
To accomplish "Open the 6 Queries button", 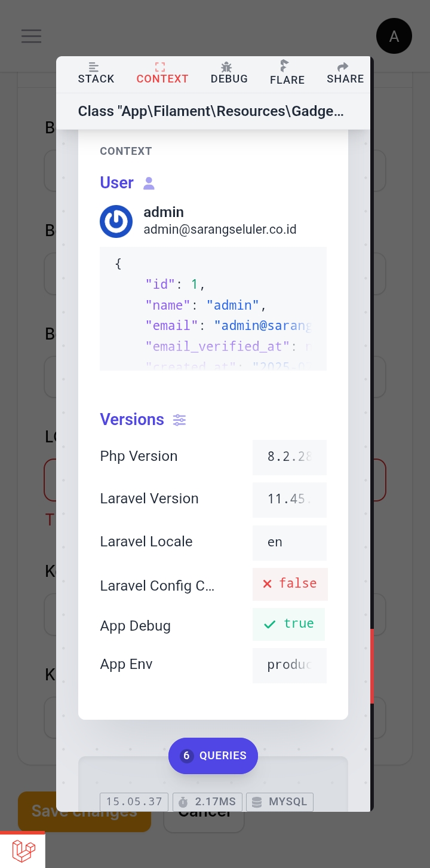I will [x=213, y=756].
